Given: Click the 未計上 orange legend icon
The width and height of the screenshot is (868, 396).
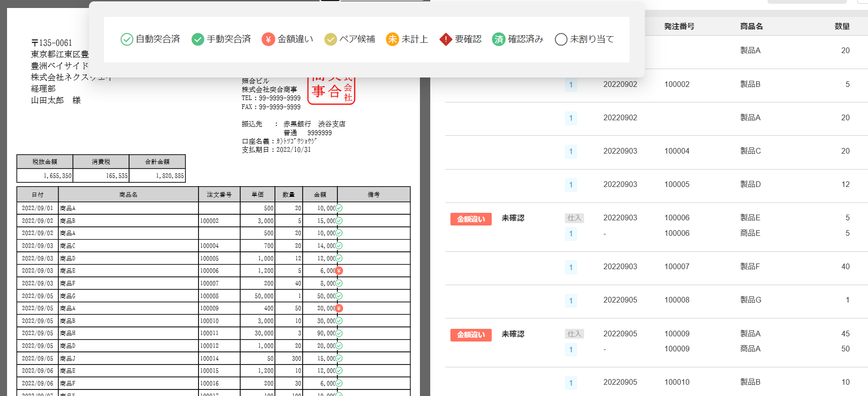Looking at the screenshot, I should point(392,39).
